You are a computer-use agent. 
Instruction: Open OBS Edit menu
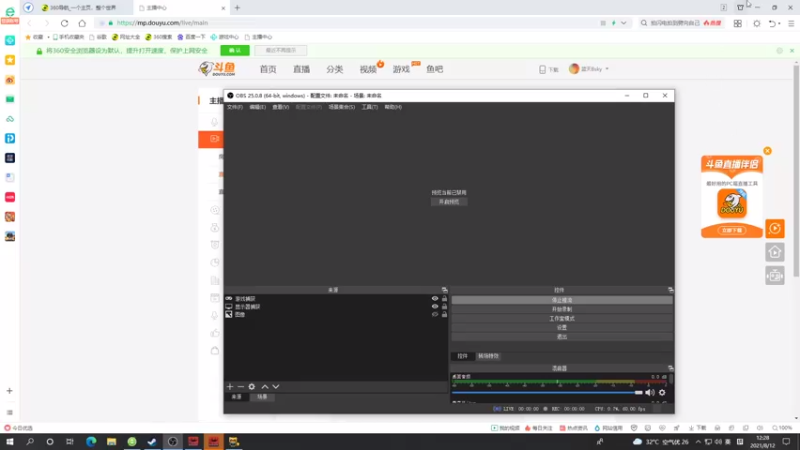coord(257,107)
